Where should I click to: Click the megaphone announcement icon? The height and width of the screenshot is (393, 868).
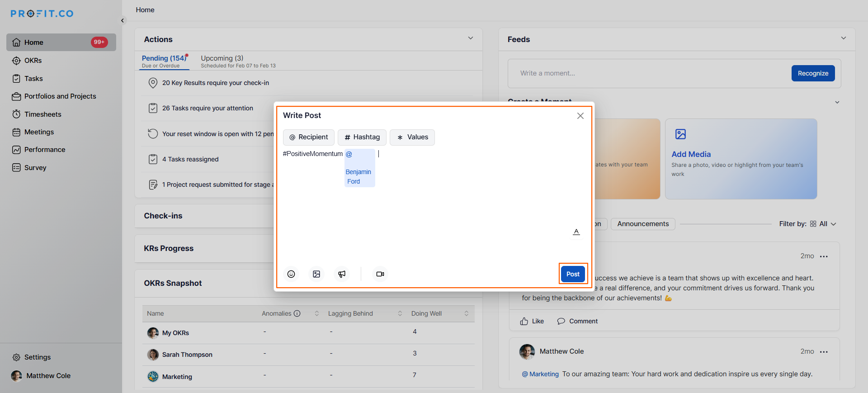342,274
